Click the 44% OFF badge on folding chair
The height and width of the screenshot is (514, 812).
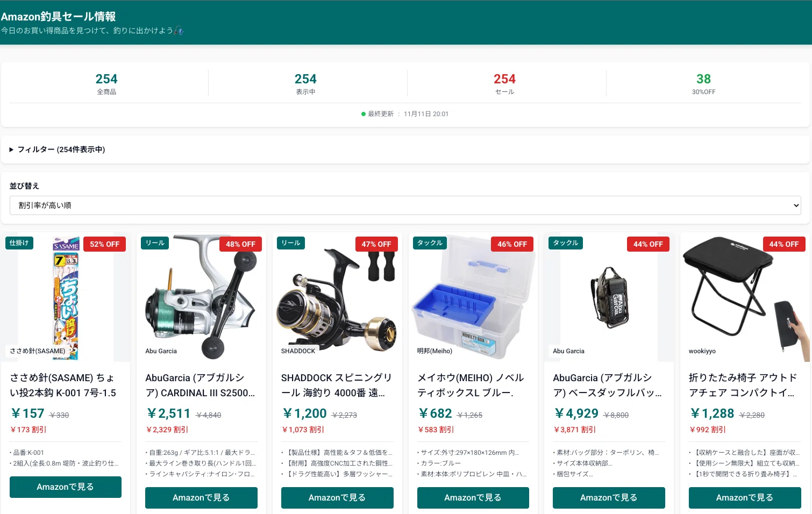coord(784,244)
